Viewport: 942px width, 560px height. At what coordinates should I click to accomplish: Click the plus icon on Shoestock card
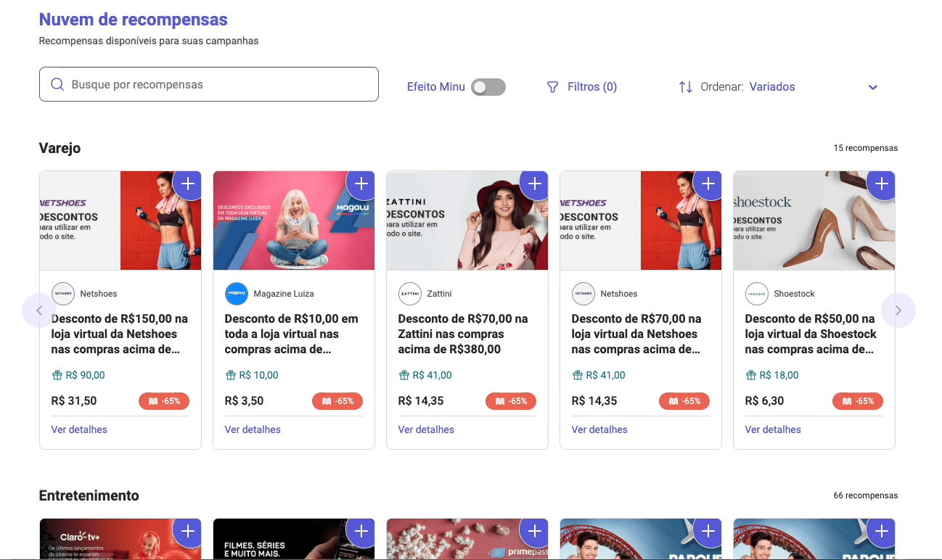pyautogui.click(x=881, y=184)
